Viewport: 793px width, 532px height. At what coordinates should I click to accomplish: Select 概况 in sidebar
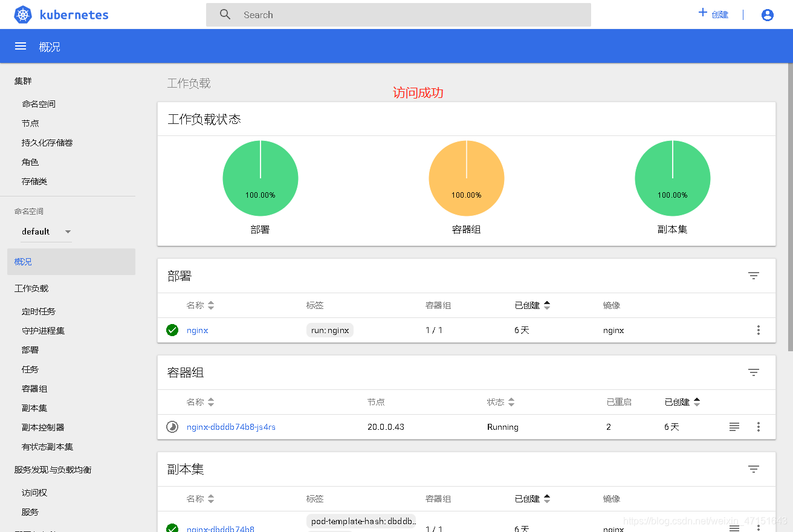click(71, 262)
